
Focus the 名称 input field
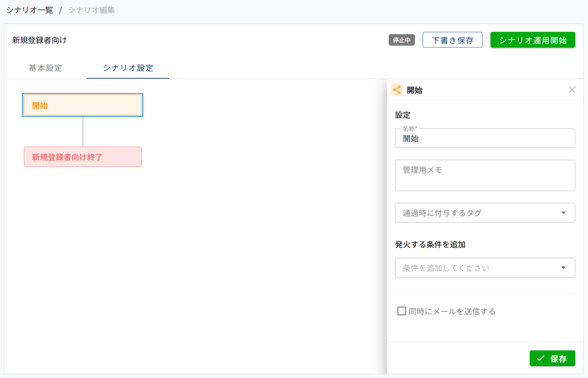pos(484,139)
